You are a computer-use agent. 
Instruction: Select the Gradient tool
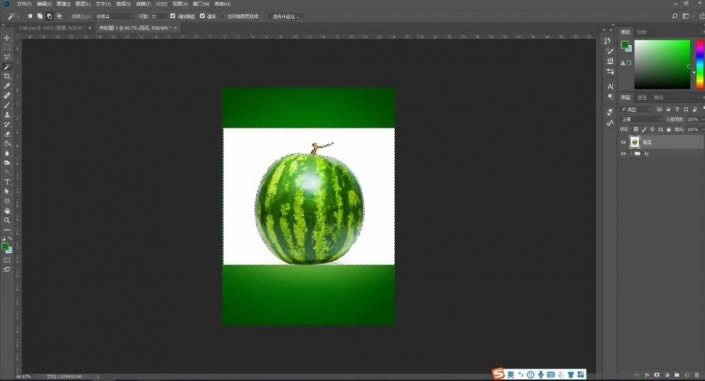click(x=7, y=143)
